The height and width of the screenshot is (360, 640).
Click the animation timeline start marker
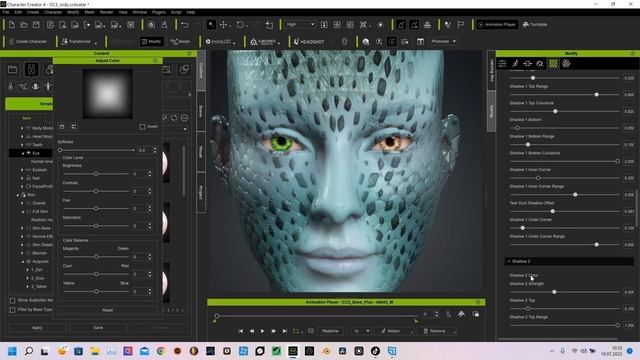[217, 316]
